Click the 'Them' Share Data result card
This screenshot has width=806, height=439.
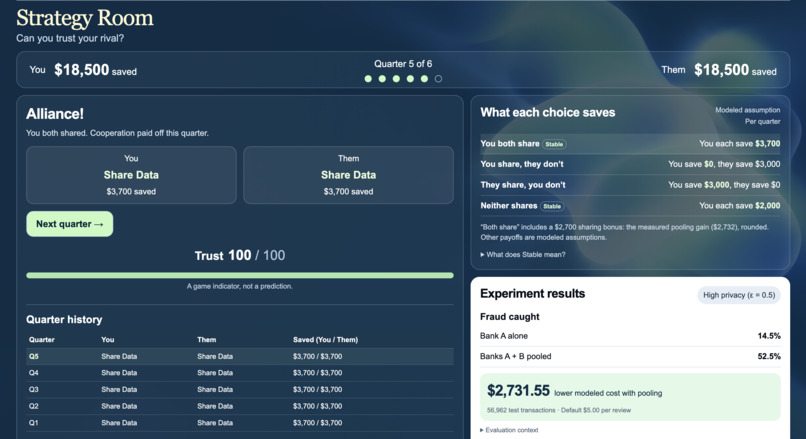tap(349, 175)
